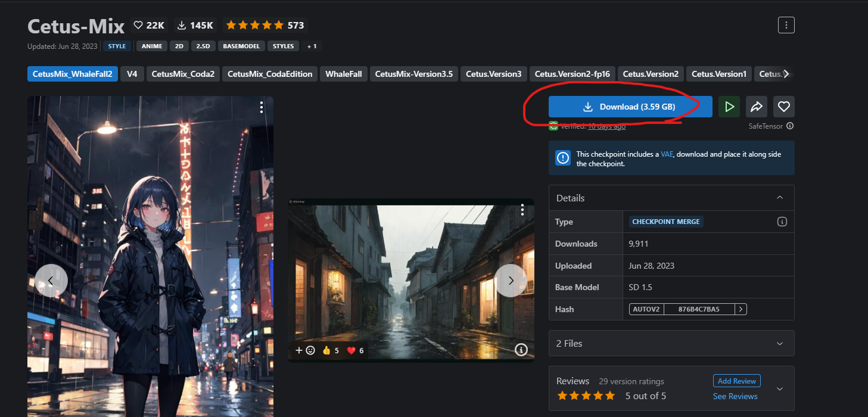868x417 pixels.
Task: Go to next image in gallery
Action: click(x=511, y=281)
